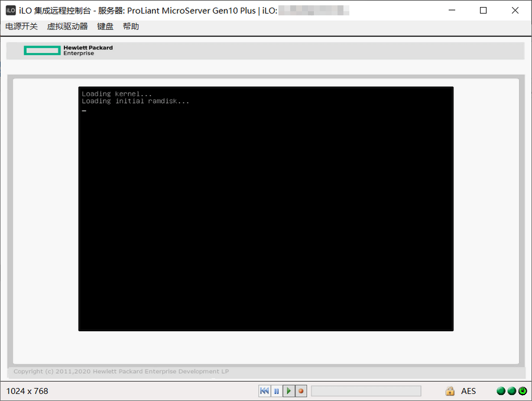Click the playback progress bar
This screenshot has height=401, width=532.
click(366, 391)
